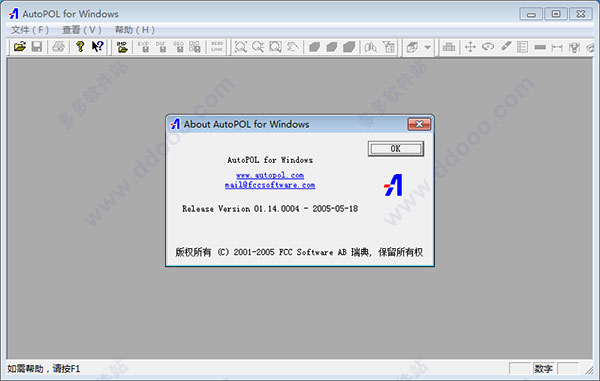Screen dimensions: 600x381
Task: Expand the 3D view dropdown arrow
Action: [x=427, y=47]
